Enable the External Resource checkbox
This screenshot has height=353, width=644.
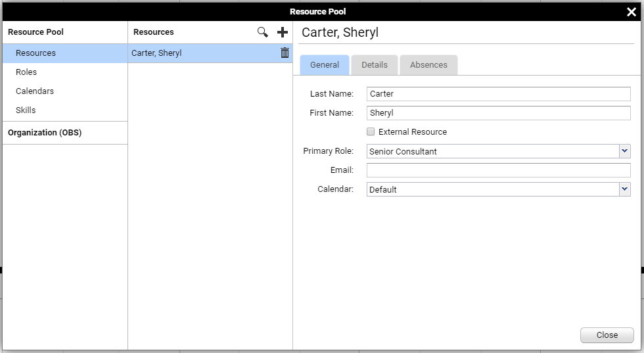(371, 131)
